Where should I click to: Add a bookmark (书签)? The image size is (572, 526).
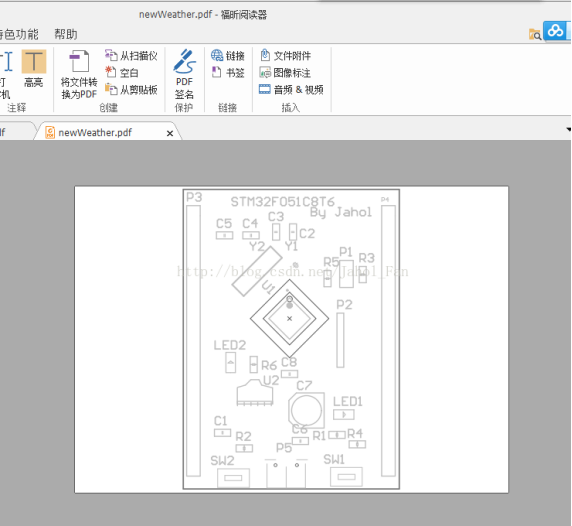(x=228, y=72)
